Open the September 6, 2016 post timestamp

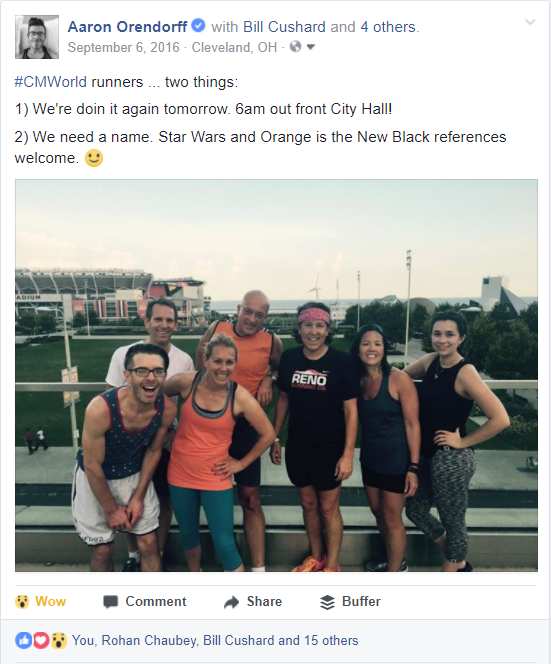124,47
